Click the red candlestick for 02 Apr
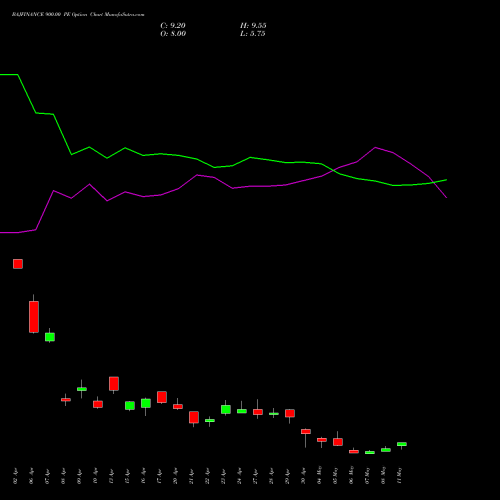This screenshot has width=500, height=500. (x=18, y=264)
